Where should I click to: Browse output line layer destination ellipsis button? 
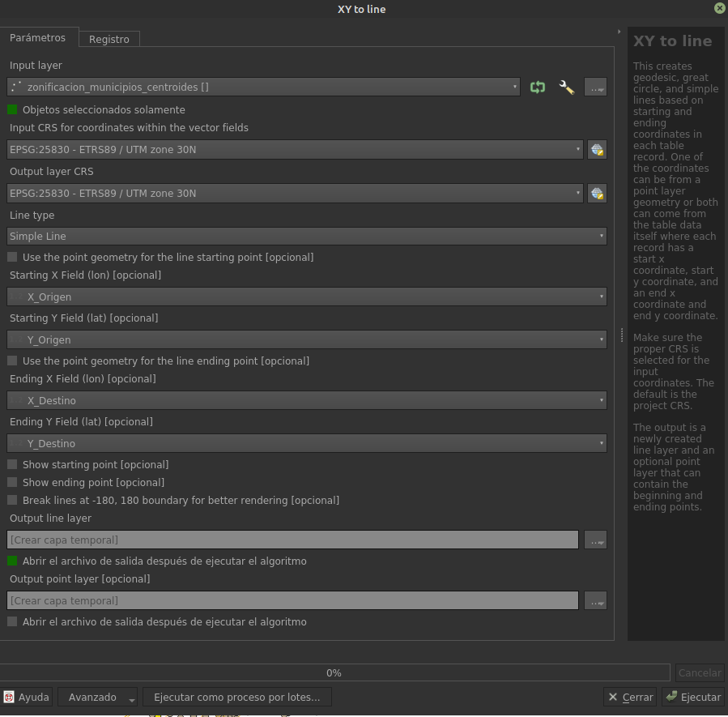(596, 540)
